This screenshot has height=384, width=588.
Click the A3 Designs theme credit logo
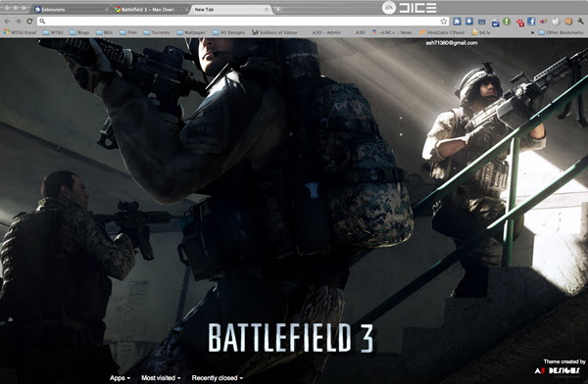coord(557,371)
